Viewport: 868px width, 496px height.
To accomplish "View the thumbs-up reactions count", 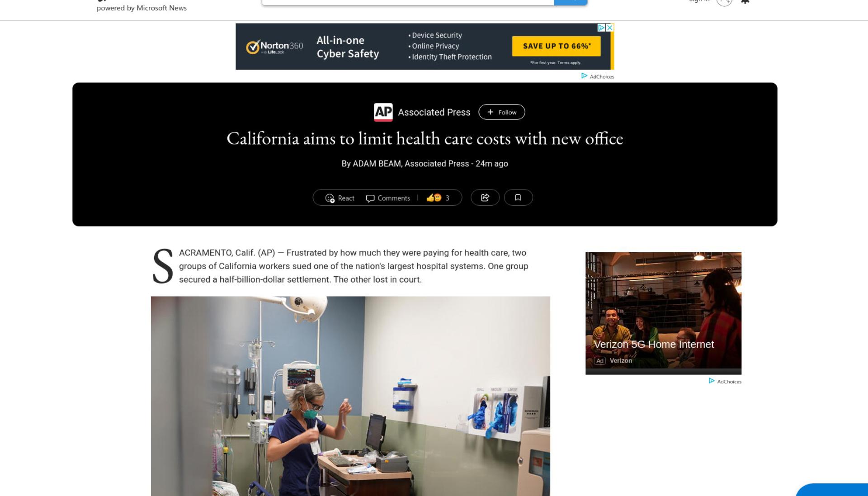I will [x=438, y=198].
